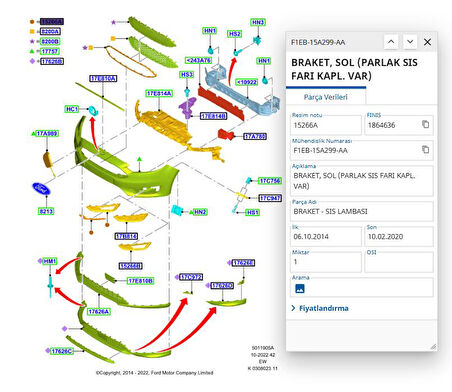Select the 17626E part label
Image resolution: width=452 pixels, height=392 pixels.
pos(243,263)
